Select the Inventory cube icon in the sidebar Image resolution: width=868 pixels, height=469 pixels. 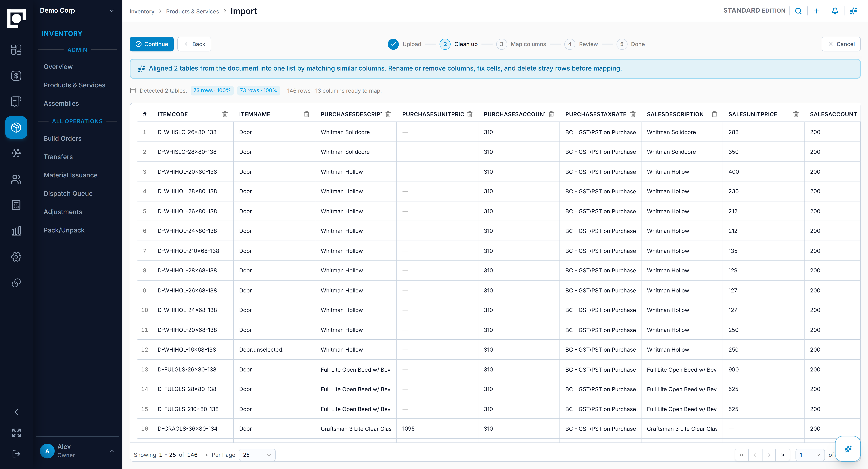16,127
